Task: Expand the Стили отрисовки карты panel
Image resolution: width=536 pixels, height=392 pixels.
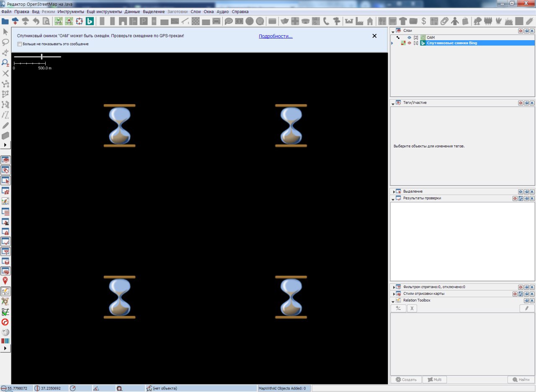Action: point(393,294)
